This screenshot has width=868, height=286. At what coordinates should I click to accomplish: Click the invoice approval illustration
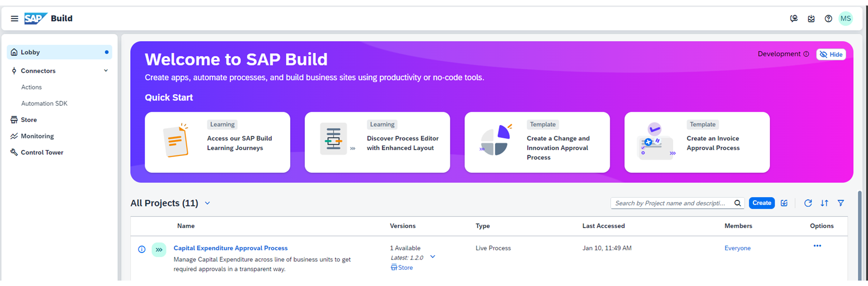pos(657,141)
